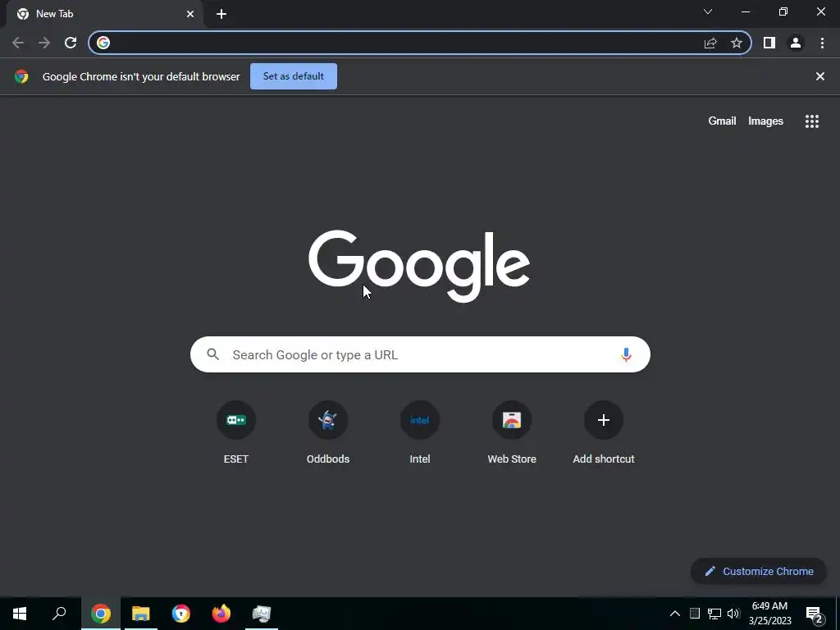
Task: Open the Gmail link
Action: coord(722,121)
